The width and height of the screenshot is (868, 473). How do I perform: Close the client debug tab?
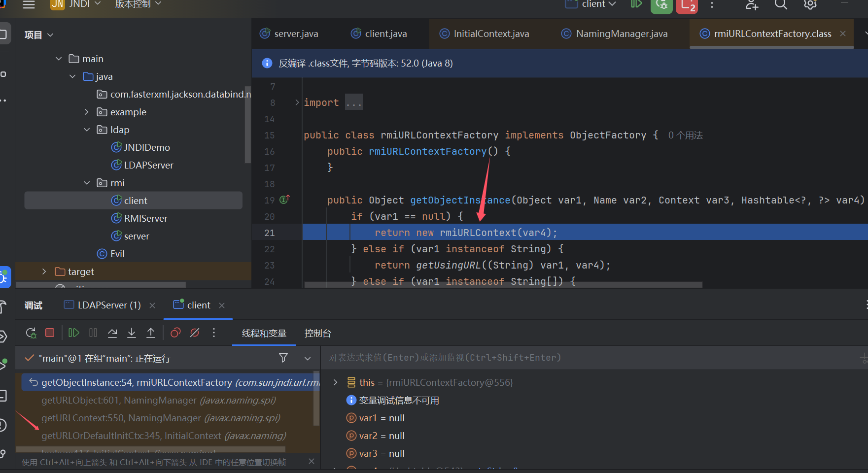click(222, 305)
